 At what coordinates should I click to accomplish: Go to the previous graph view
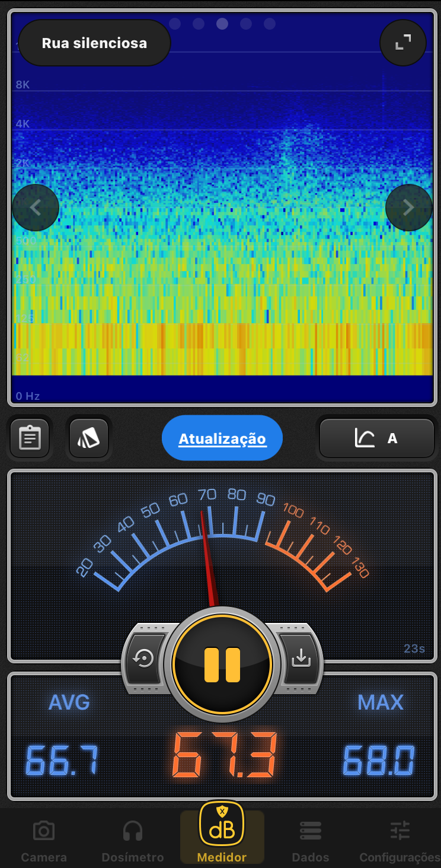coord(36,208)
